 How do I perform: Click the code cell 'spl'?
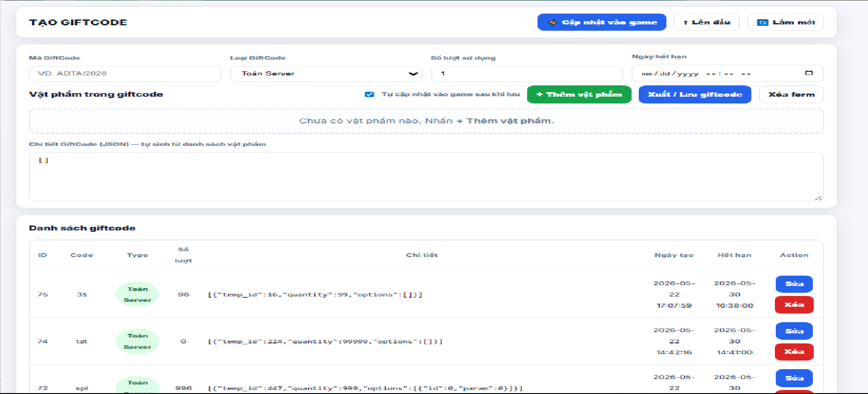pyautogui.click(x=82, y=388)
